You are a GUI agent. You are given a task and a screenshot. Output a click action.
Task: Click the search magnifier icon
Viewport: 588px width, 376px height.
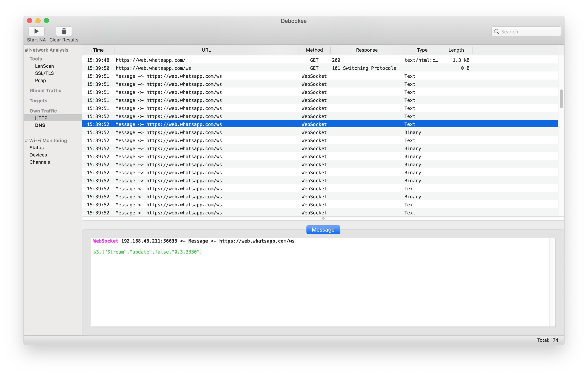click(x=496, y=32)
